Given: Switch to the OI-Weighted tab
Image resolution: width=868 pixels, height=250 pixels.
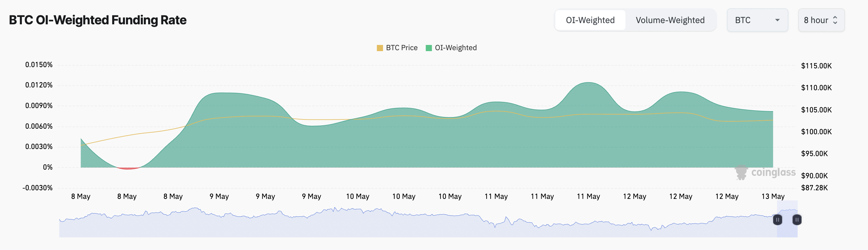Looking at the screenshot, I should pyautogui.click(x=590, y=20).
